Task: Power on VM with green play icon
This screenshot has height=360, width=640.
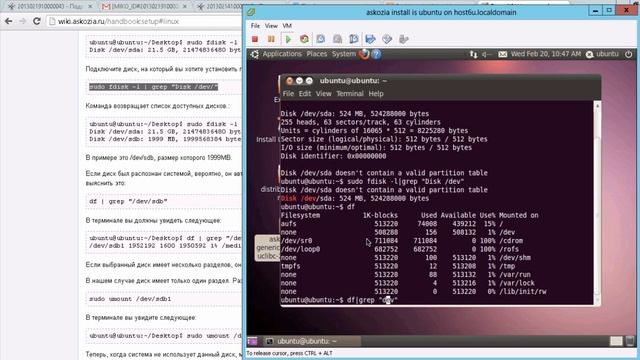Action: click(x=288, y=39)
